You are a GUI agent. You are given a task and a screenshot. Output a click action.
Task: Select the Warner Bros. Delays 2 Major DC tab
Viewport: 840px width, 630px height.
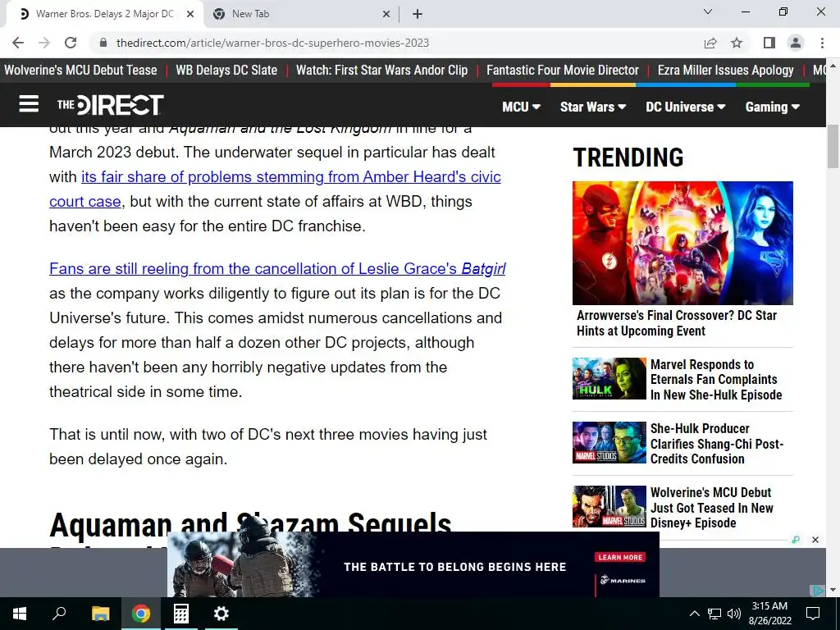[104, 15]
